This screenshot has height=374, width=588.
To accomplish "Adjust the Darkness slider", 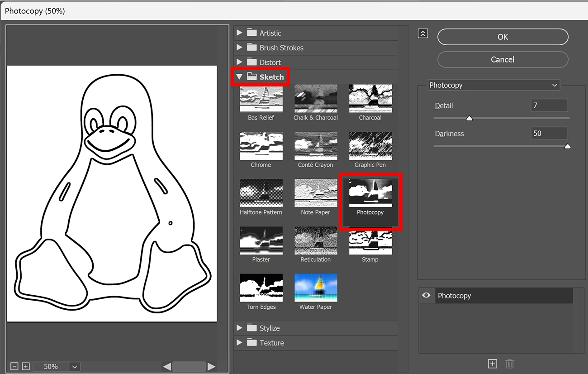I will [568, 146].
